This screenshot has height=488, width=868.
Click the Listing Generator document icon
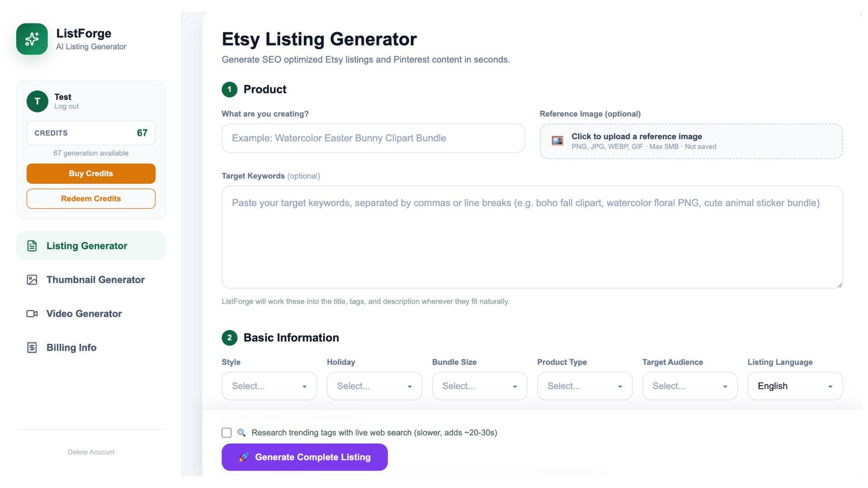pos(32,246)
